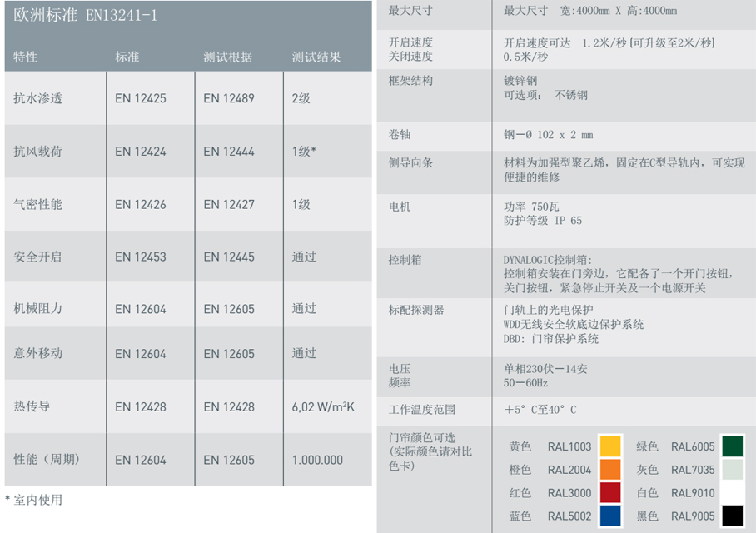This screenshot has height=533, width=756.
Task: Click the footnote '* 室内使用'
Action: [34, 500]
